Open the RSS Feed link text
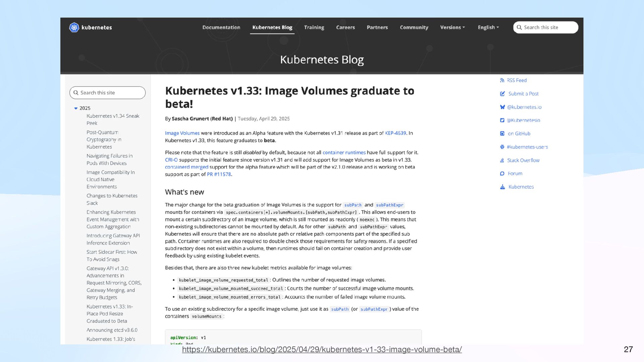 pos(517,80)
